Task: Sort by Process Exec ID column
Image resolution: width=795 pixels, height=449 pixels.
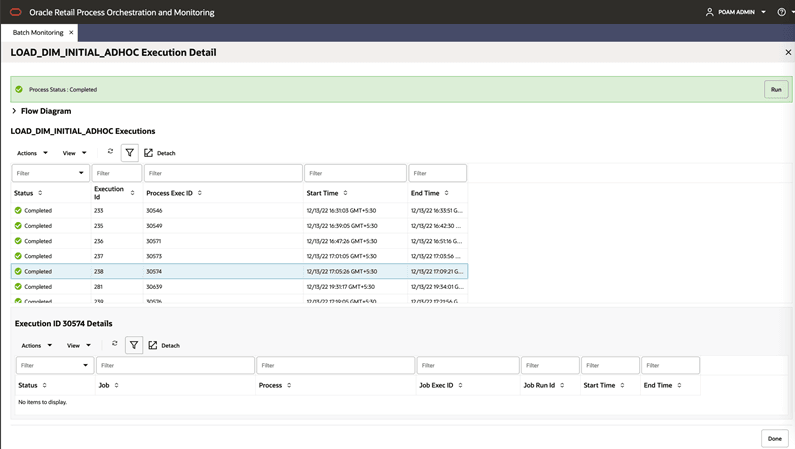Action: point(200,193)
